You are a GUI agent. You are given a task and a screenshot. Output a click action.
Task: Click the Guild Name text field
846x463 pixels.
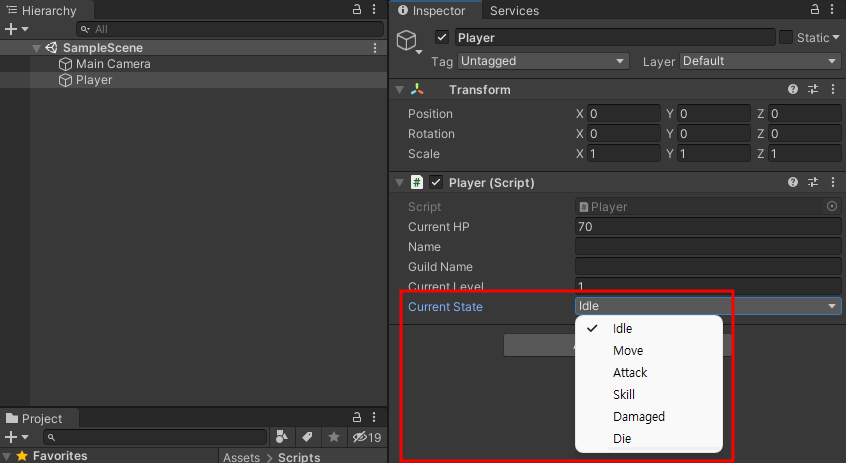pyautogui.click(x=708, y=267)
